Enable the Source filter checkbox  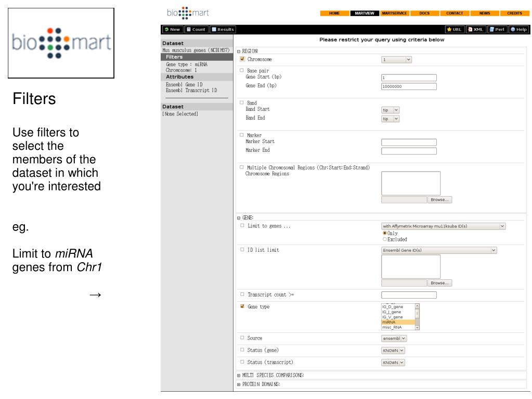(242, 338)
